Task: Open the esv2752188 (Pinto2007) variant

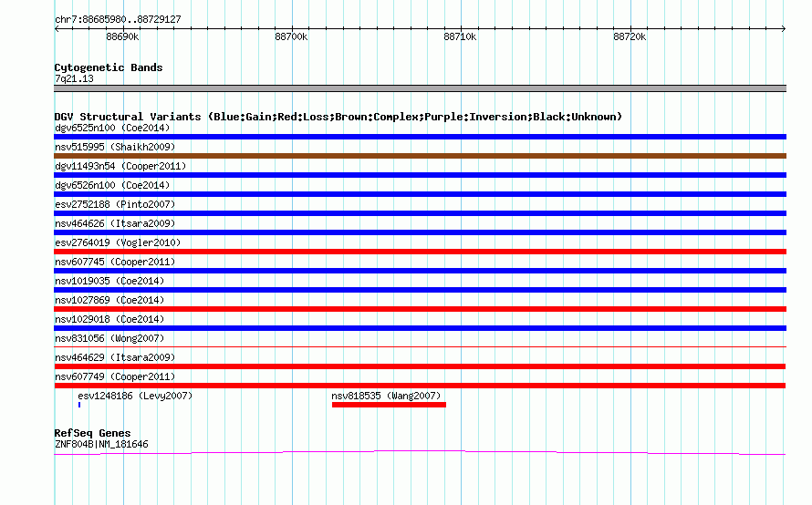Action: 115,204
